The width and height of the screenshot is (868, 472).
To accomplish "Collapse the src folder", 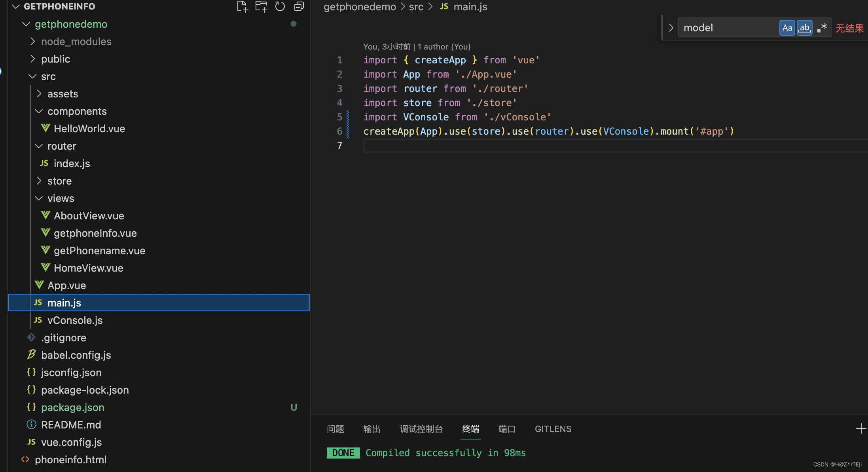I will [32, 76].
